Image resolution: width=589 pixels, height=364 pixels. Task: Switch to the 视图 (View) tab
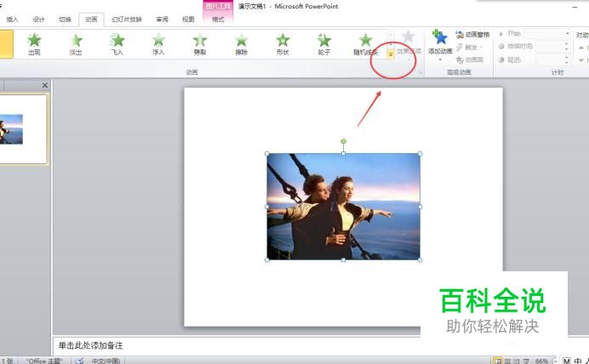[188, 20]
